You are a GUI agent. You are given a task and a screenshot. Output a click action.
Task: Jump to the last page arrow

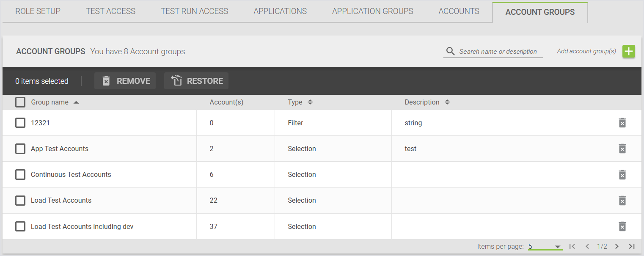click(x=631, y=246)
